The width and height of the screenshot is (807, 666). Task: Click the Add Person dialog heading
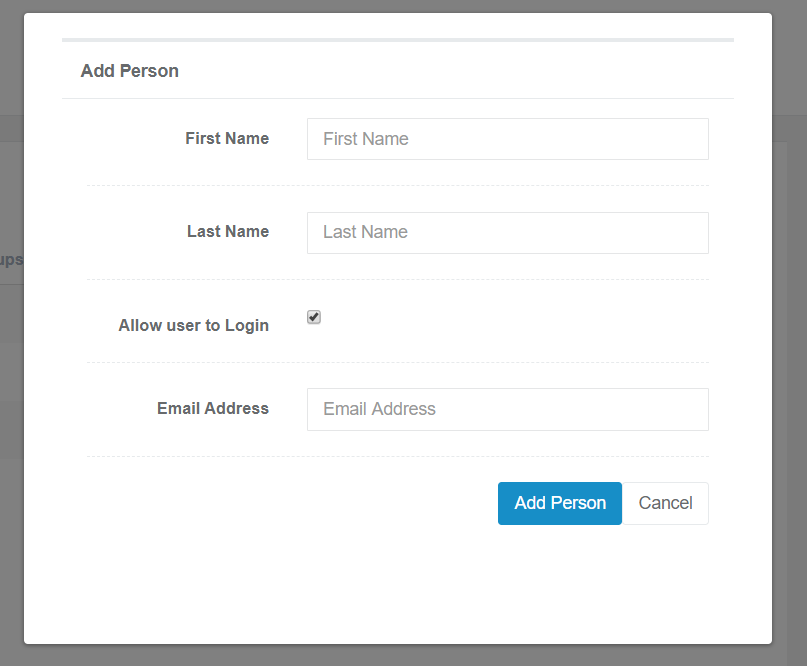[x=130, y=71]
